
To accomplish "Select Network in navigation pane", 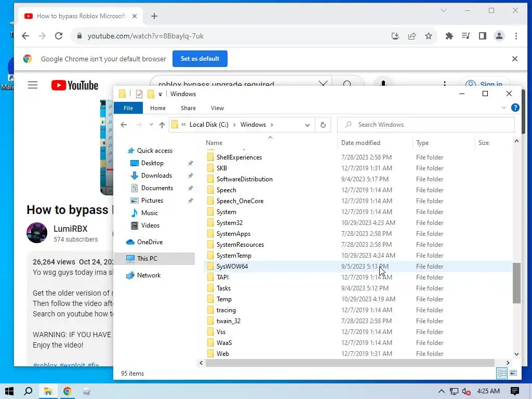I will [x=149, y=275].
